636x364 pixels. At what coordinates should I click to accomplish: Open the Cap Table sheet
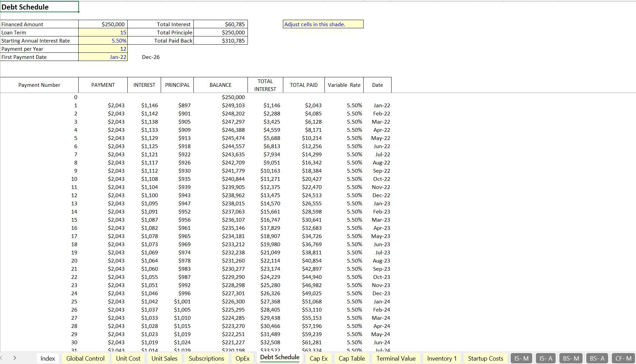point(352,358)
